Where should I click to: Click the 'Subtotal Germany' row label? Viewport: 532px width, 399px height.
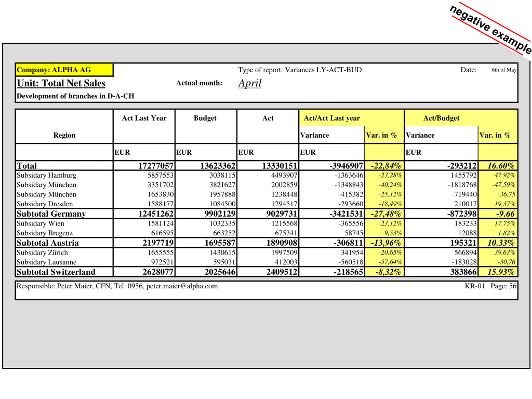pos(51,214)
